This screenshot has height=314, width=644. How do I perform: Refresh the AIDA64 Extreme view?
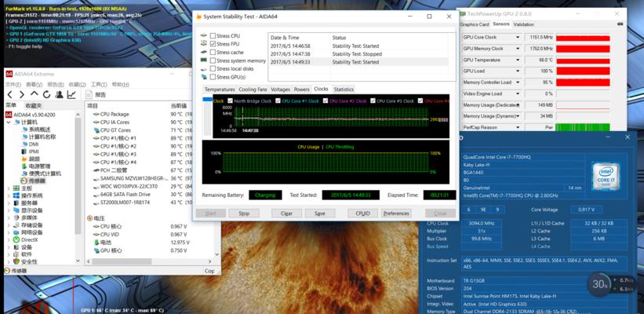[46, 94]
